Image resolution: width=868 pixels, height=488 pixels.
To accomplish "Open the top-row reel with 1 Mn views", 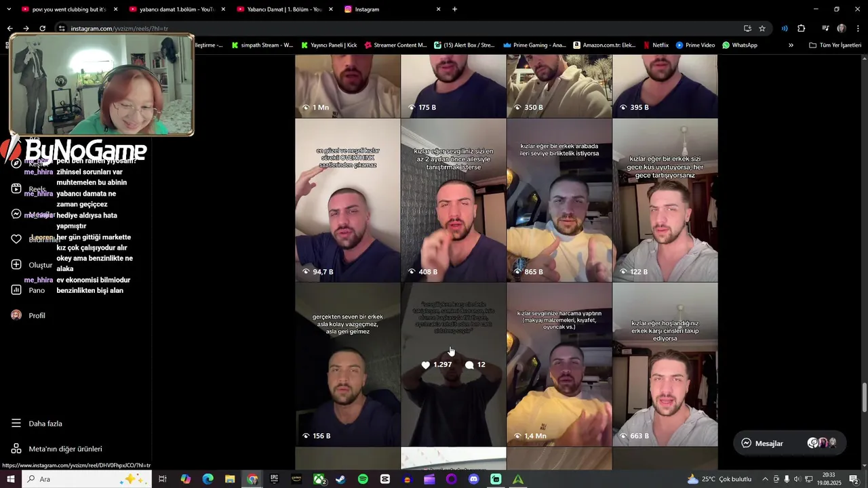I will coord(347,86).
